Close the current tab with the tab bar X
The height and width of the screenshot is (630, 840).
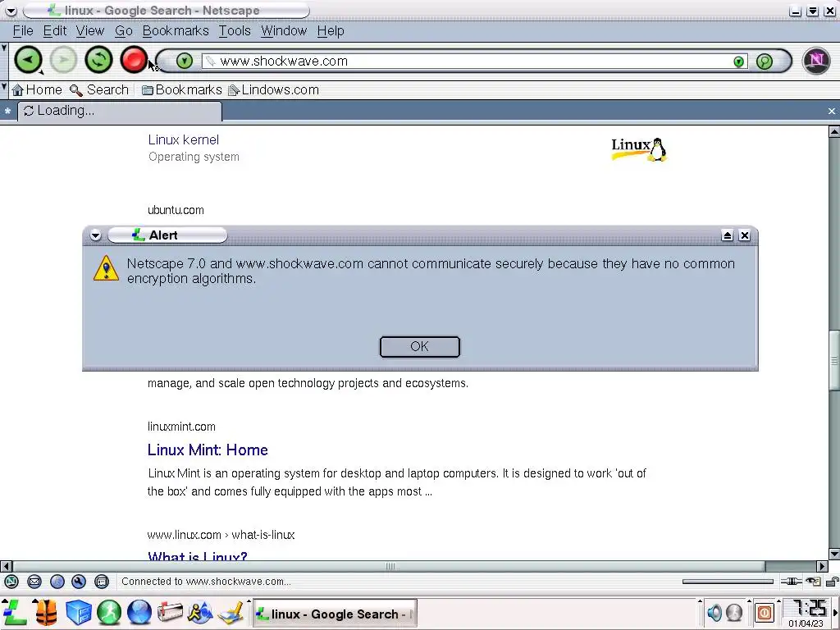[x=832, y=111]
